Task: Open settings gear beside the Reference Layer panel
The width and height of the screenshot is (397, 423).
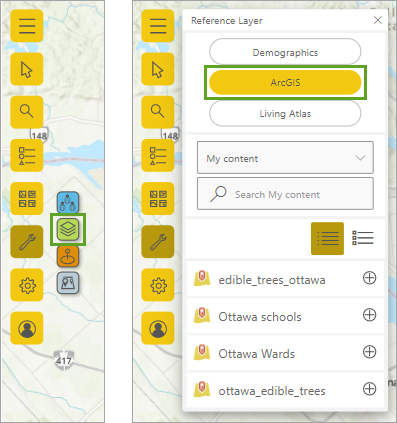Action: tap(158, 285)
